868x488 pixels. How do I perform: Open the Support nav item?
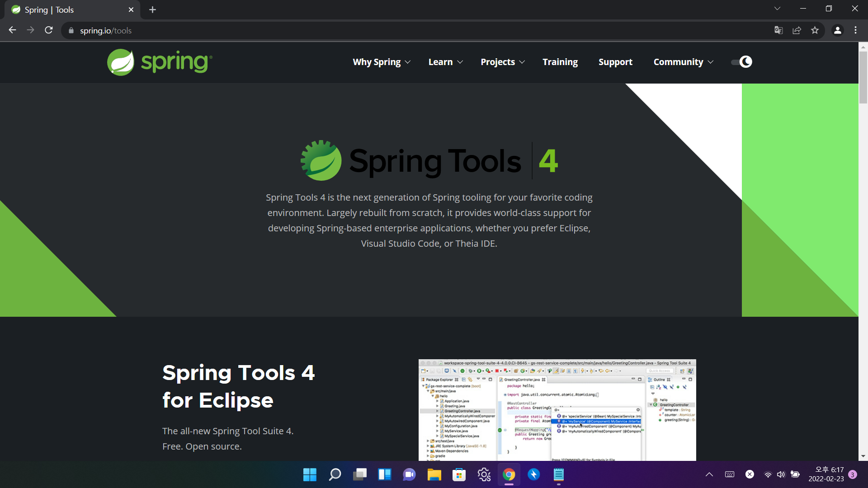(x=615, y=62)
